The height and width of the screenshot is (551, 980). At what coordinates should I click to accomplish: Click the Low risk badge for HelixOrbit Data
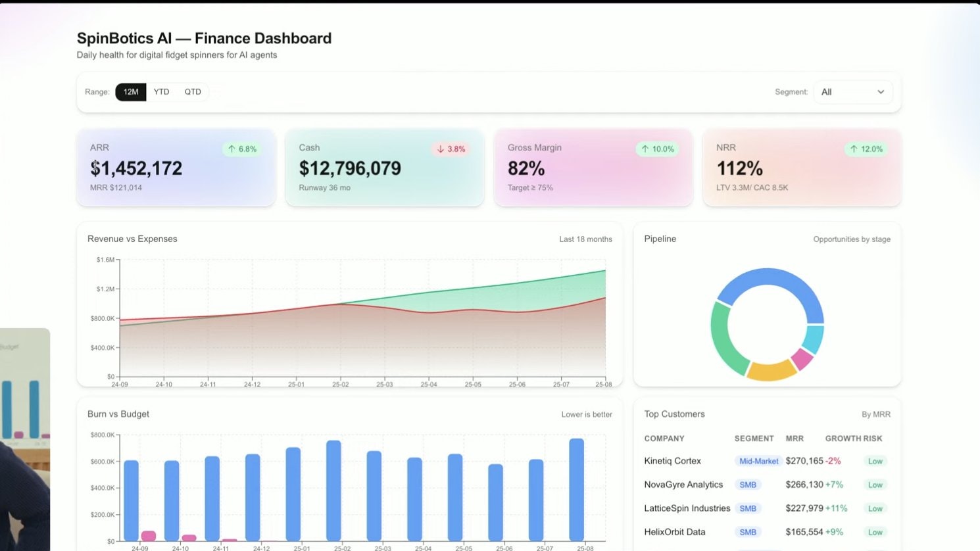click(x=875, y=532)
